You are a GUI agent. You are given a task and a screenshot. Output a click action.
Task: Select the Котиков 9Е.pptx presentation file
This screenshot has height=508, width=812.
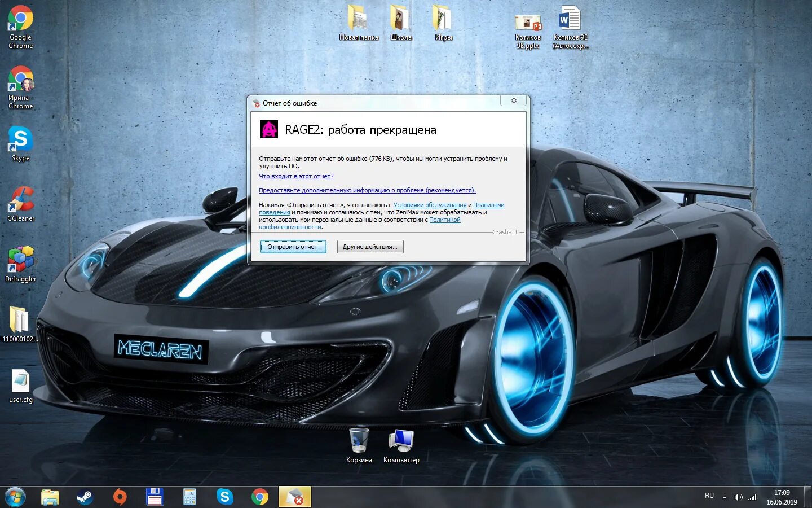pyautogui.click(x=528, y=31)
